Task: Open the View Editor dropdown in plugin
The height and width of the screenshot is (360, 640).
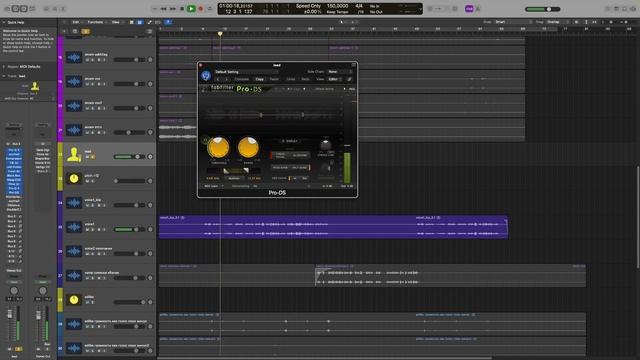Action: pos(335,79)
